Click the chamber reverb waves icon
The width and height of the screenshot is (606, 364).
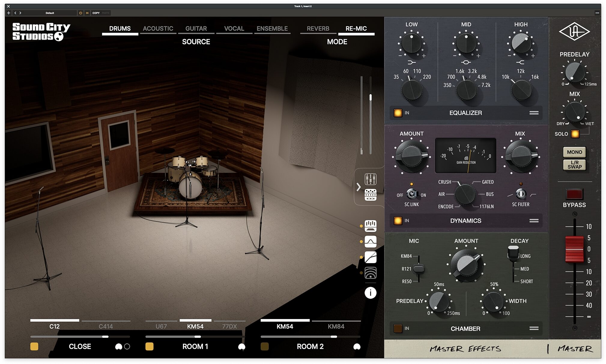coord(370,273)
